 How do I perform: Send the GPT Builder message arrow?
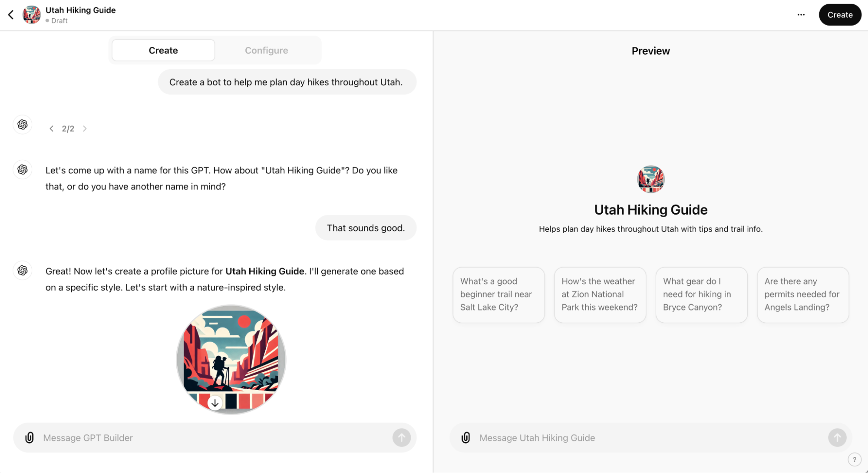tap(401, 437)
